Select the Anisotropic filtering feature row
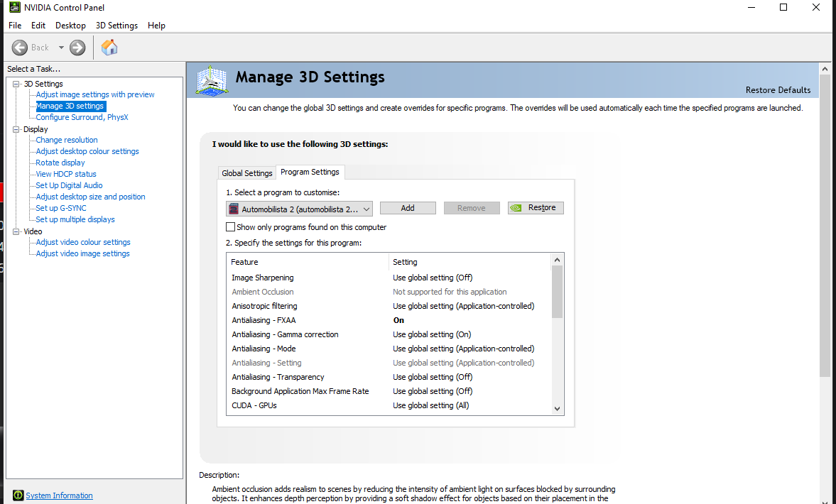The image size is (836, 504). pyautogui.click(x=389, y=306)
